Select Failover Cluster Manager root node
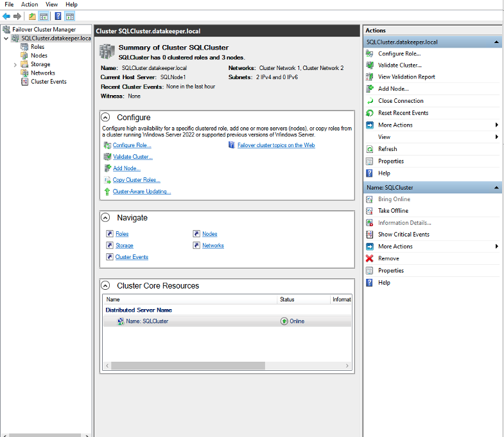Screen dimensions: 504x437 point(44,30)
